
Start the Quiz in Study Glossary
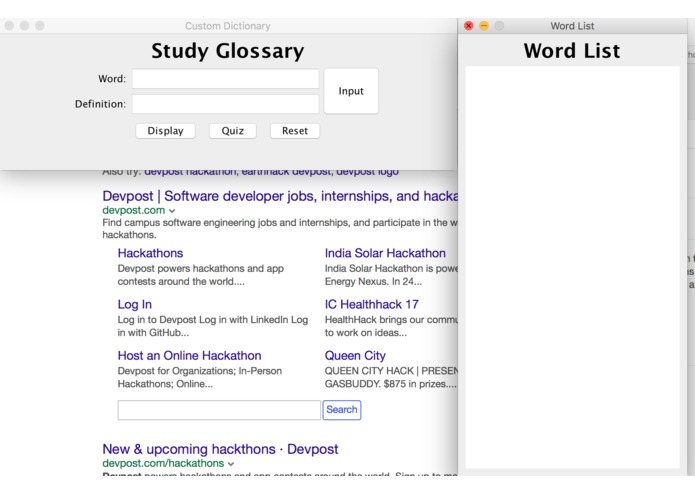pyautogui.click(x=233, y=131)
